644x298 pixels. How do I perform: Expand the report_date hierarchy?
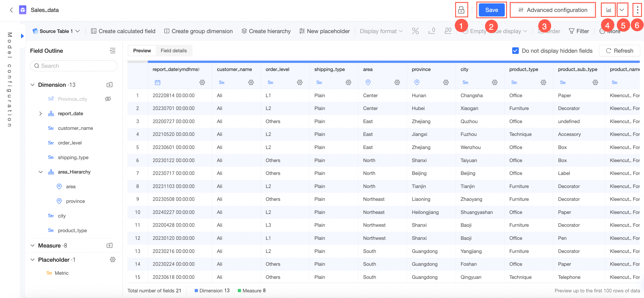click(40, 113)
